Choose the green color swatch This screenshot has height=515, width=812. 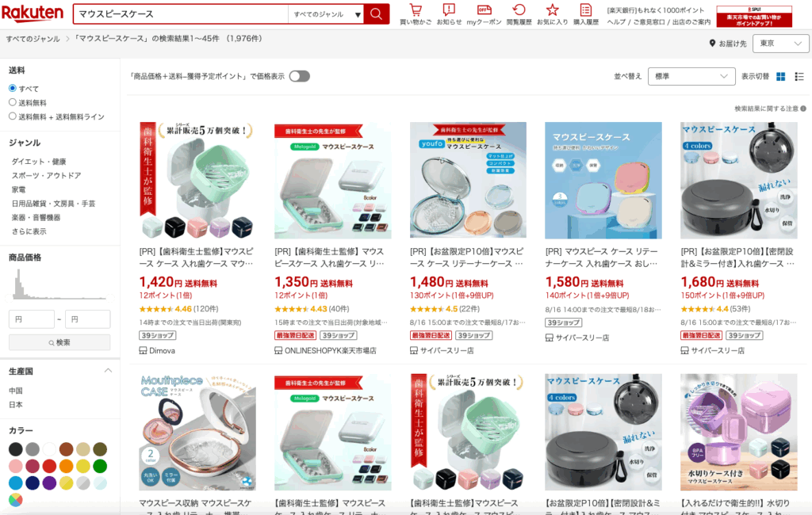(x=100, y=467)
